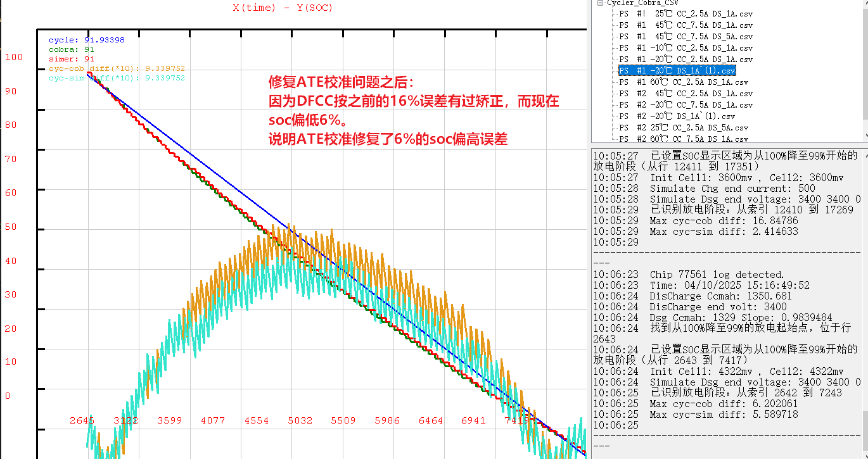Select file PS #2 -20℃ CC_7.5A DS_1A.csv
The height and width of the screenshot is (459, 868).
click(x=686, y=104)
